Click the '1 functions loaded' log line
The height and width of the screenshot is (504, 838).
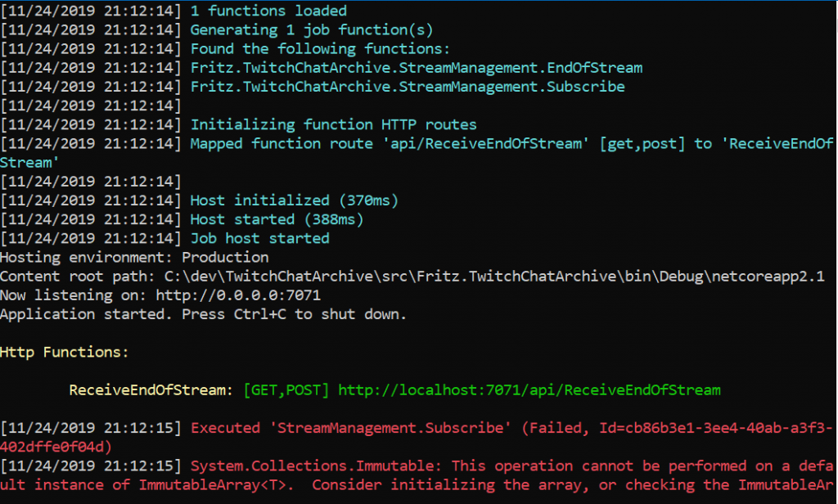pos(268,11)
